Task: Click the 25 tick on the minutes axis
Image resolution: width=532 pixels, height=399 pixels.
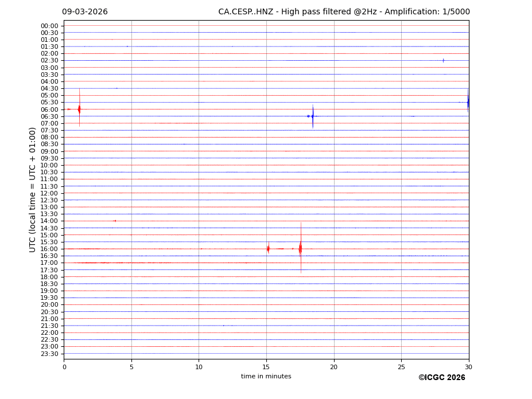Action: coord(401,367)
